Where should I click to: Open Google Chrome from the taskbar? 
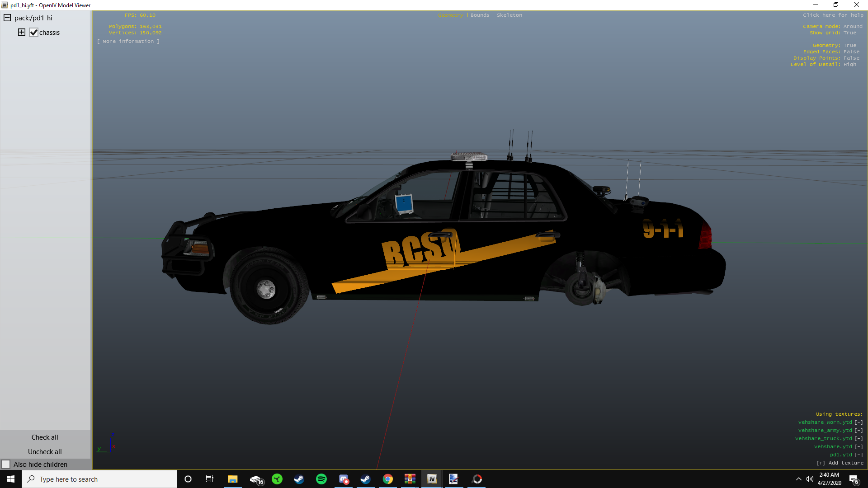(387, 479)
